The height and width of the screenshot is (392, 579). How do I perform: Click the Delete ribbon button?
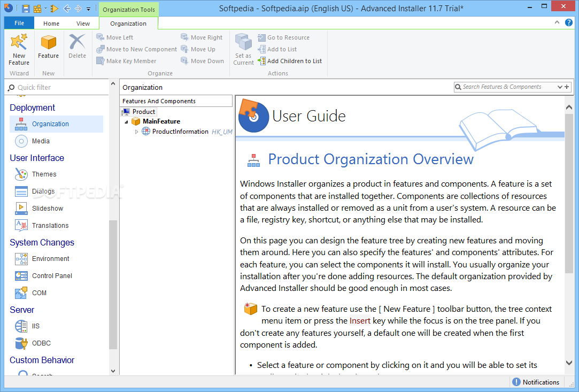tap(77, 46)
